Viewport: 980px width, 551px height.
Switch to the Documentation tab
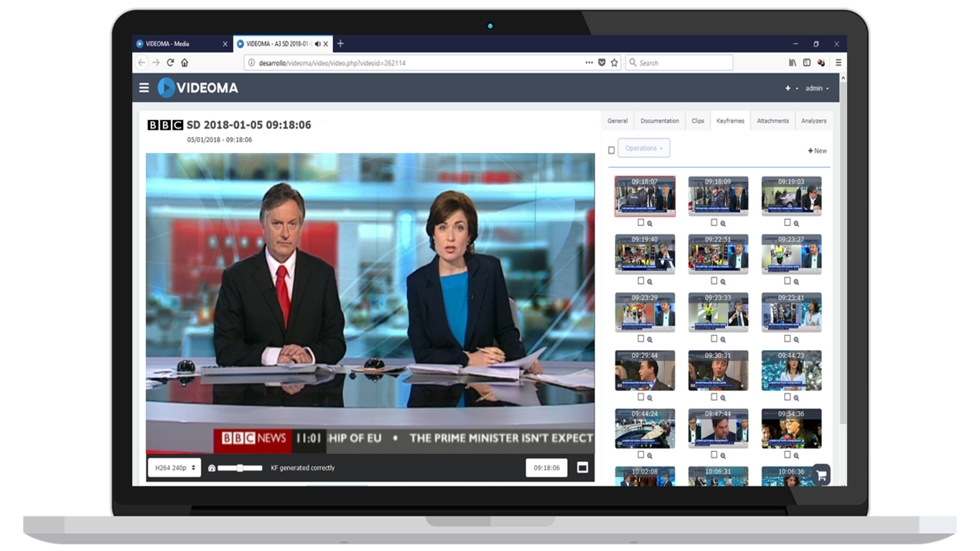659,121
